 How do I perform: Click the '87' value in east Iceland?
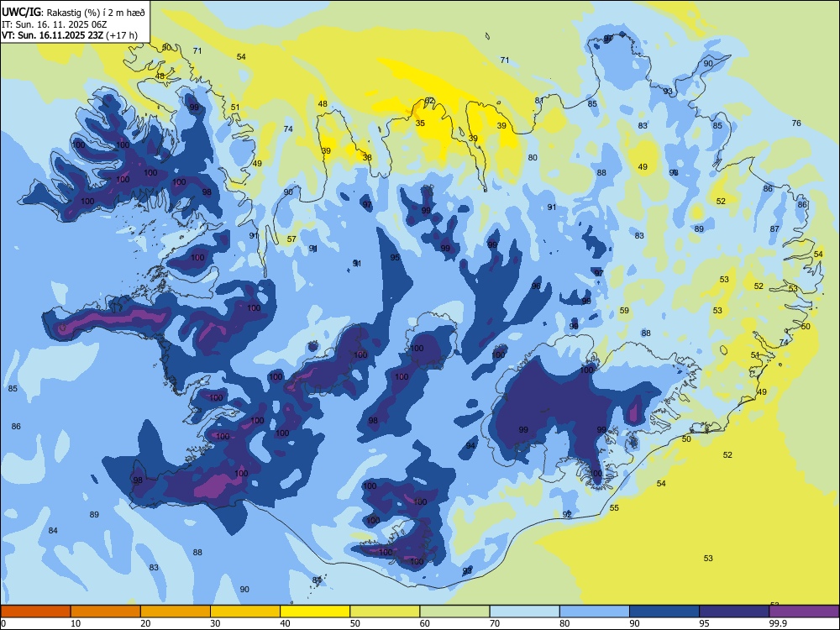(774, 229)
